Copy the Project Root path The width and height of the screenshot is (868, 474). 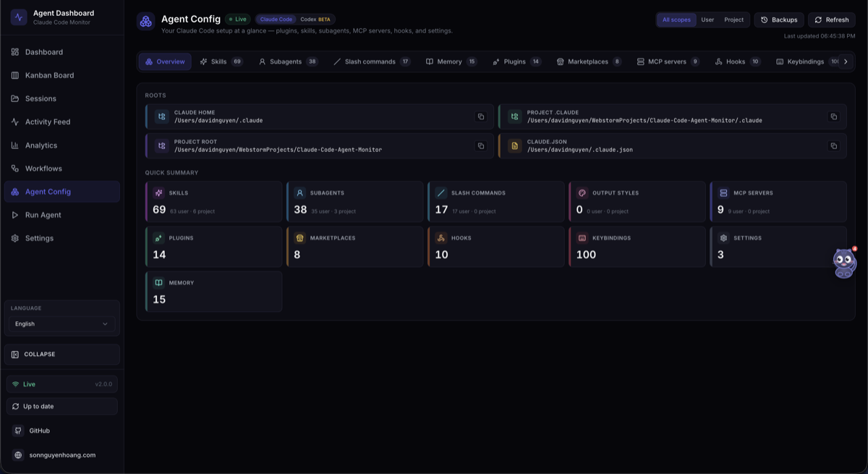tap(481, 146)
